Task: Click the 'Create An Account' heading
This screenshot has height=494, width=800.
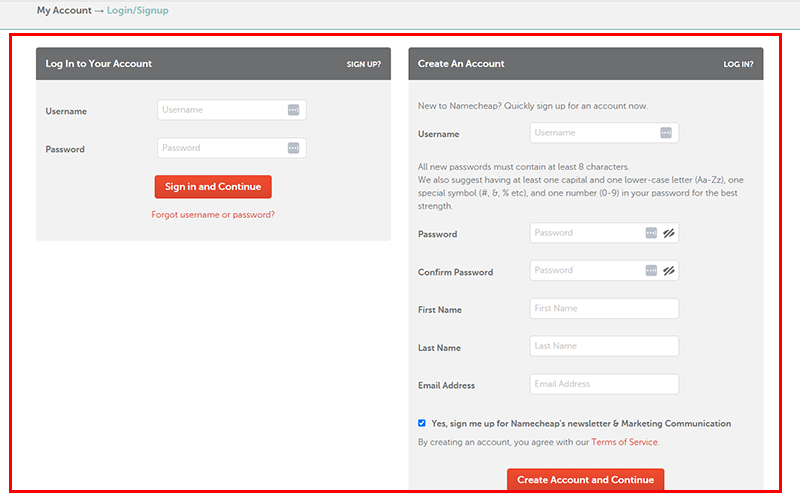Action: (x=461, y=64)
